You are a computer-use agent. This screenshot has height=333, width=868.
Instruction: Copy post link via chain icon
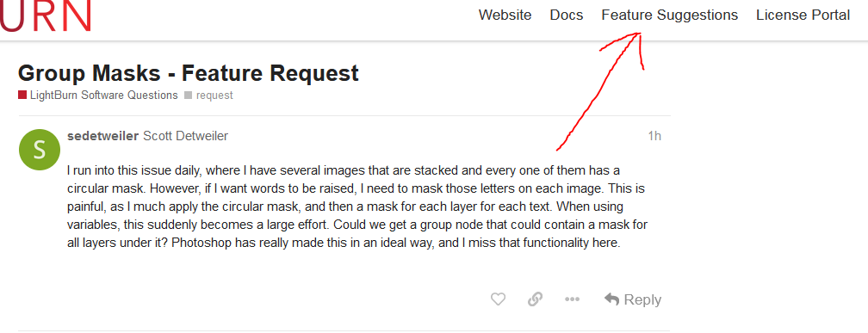coord(535,299)
